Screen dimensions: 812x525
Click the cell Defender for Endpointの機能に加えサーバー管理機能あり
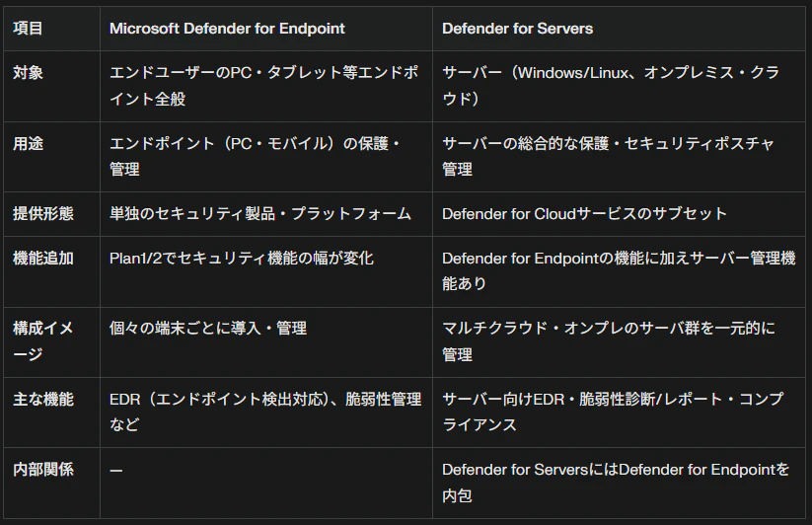point(619,271)
